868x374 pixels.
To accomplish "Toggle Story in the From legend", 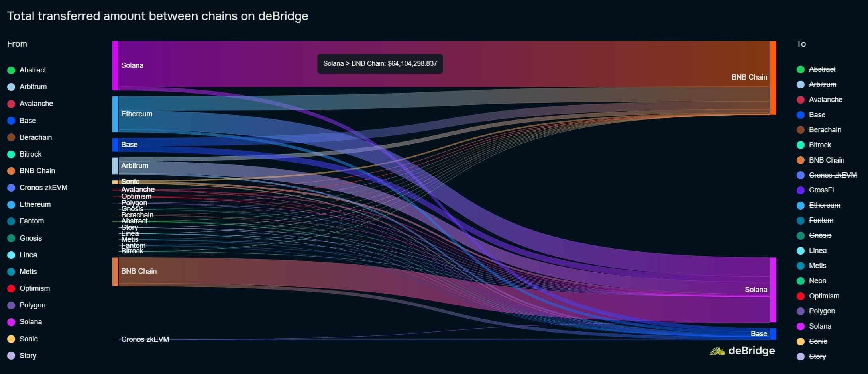I will [22, 356].
